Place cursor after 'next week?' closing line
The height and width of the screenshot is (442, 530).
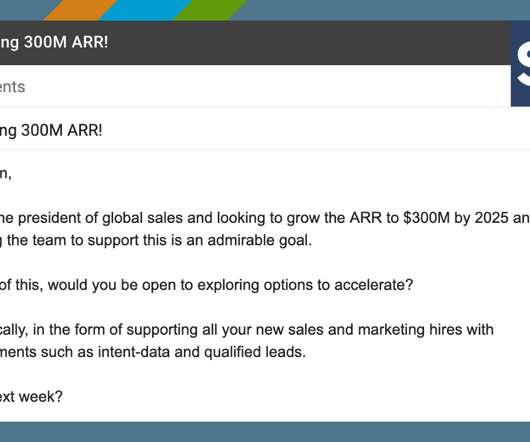63,396
